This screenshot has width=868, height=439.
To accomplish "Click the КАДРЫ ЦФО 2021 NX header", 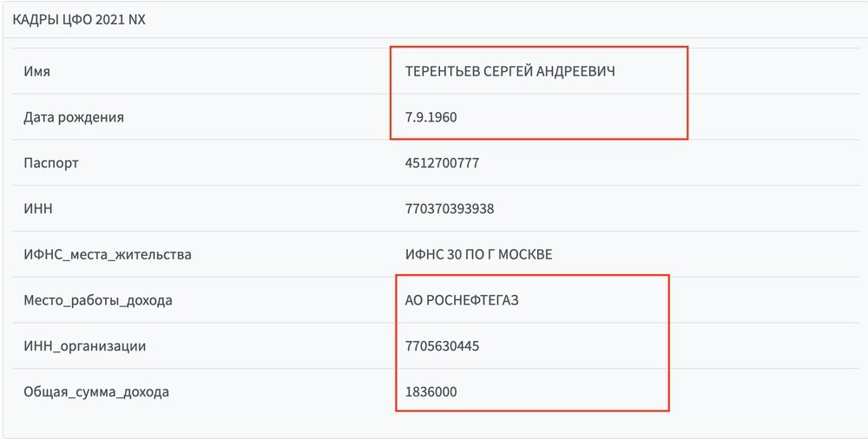I will click(x=79, y=19).
